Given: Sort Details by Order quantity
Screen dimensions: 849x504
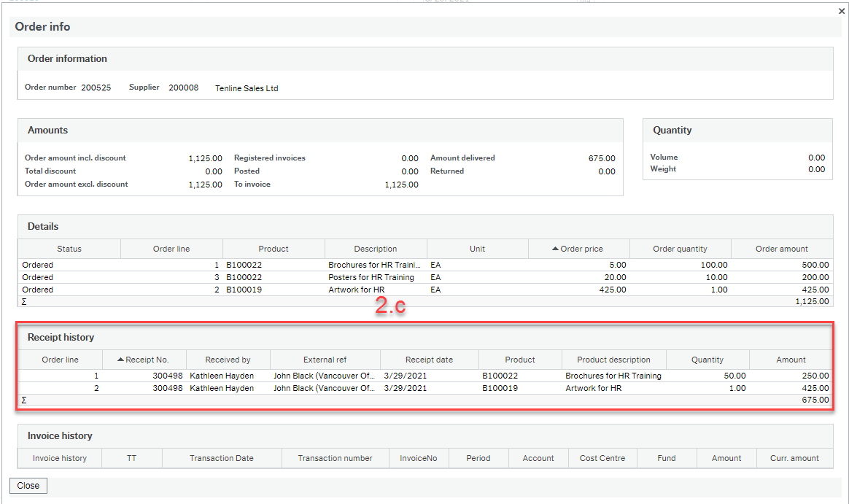Looking at the screenshot, I should [680, 248].
